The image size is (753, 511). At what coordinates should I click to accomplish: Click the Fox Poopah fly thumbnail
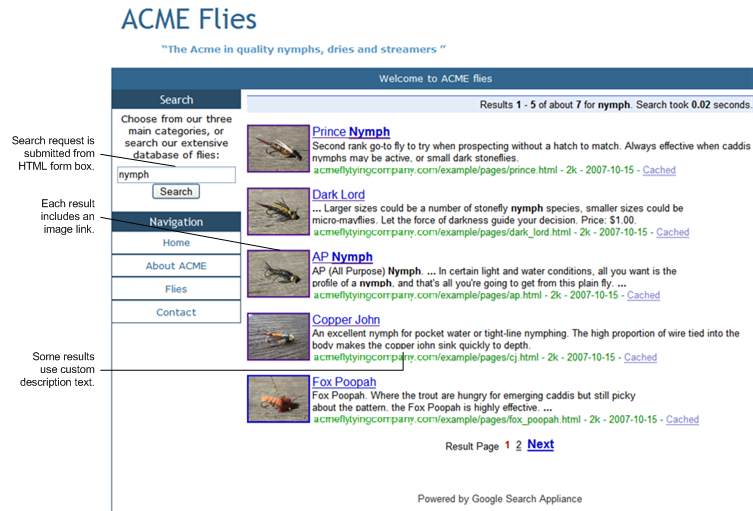278,399
